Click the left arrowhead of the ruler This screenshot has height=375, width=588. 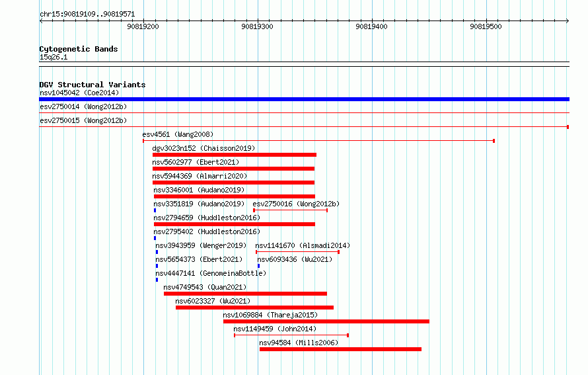[x=41, y=21]
